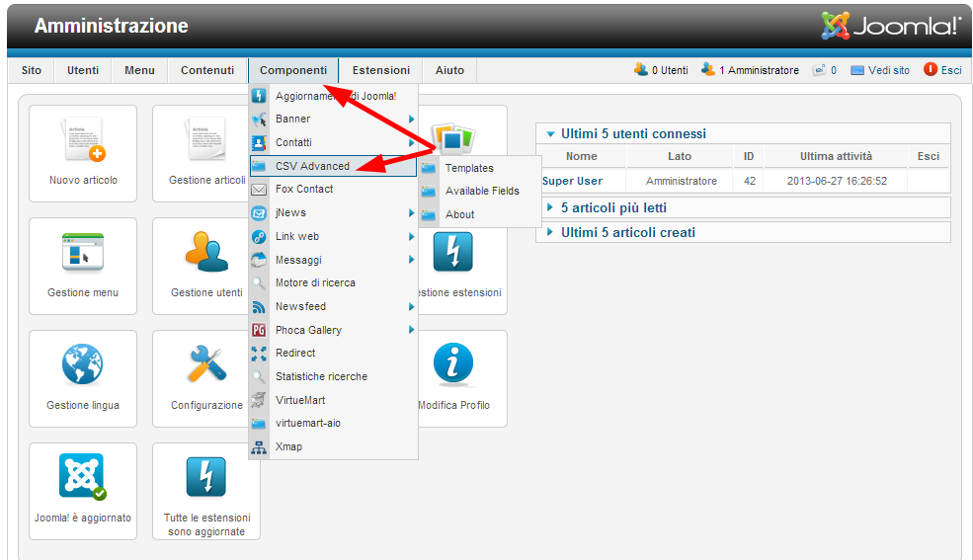Screen dimensions: 973x560
Task: Expand 5 articoli più letti panel
Action: coord(550,207)
